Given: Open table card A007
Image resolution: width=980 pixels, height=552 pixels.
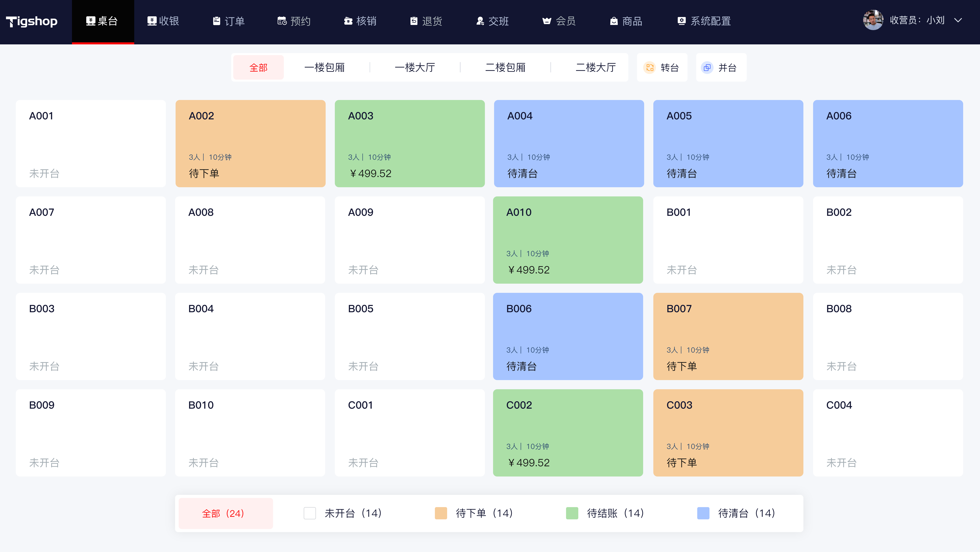Looking at the screenshot, I should 91,240.
